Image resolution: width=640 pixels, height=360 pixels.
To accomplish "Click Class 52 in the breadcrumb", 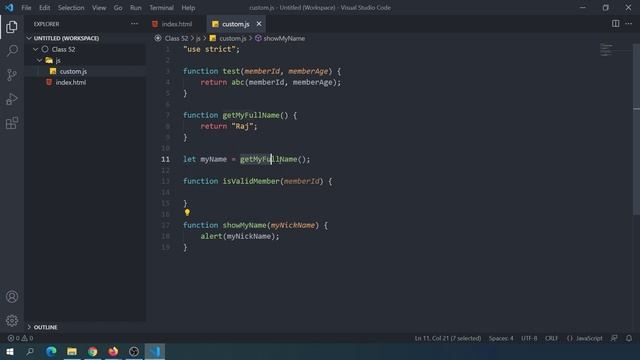I will (x=176, y=38).
